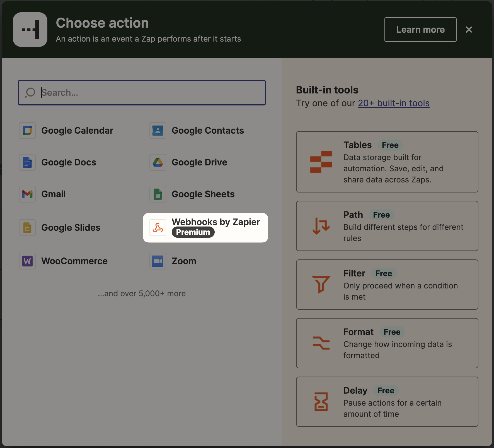This screenshot has width=494, height=448.
Task: Add the Path built-in tool
Action: pos(387,226)
